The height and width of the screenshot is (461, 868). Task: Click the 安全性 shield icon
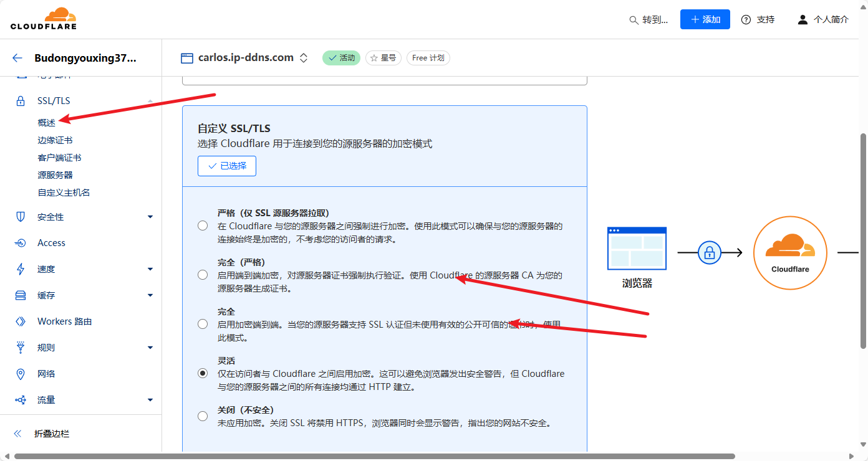[x=21, y=217]
